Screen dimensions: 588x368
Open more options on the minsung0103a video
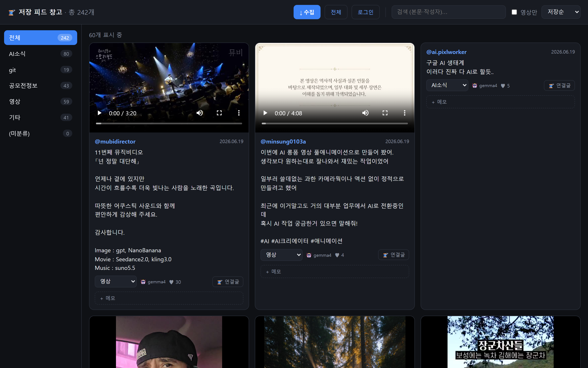tap(404, 113)
